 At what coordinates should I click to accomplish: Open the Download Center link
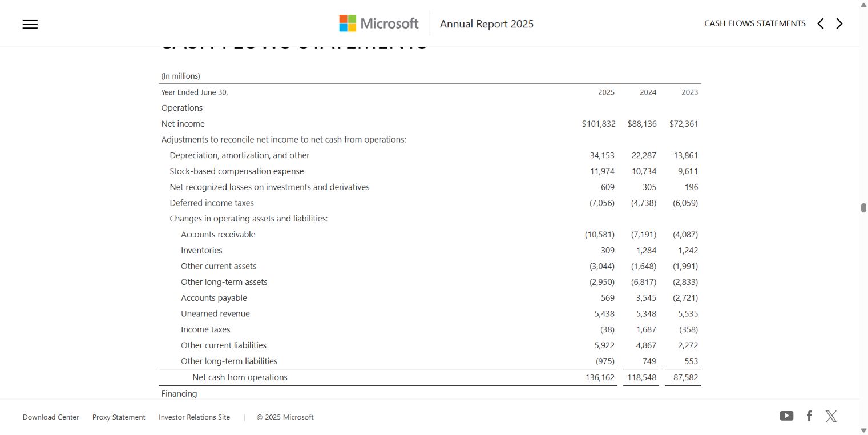point(51,417)
